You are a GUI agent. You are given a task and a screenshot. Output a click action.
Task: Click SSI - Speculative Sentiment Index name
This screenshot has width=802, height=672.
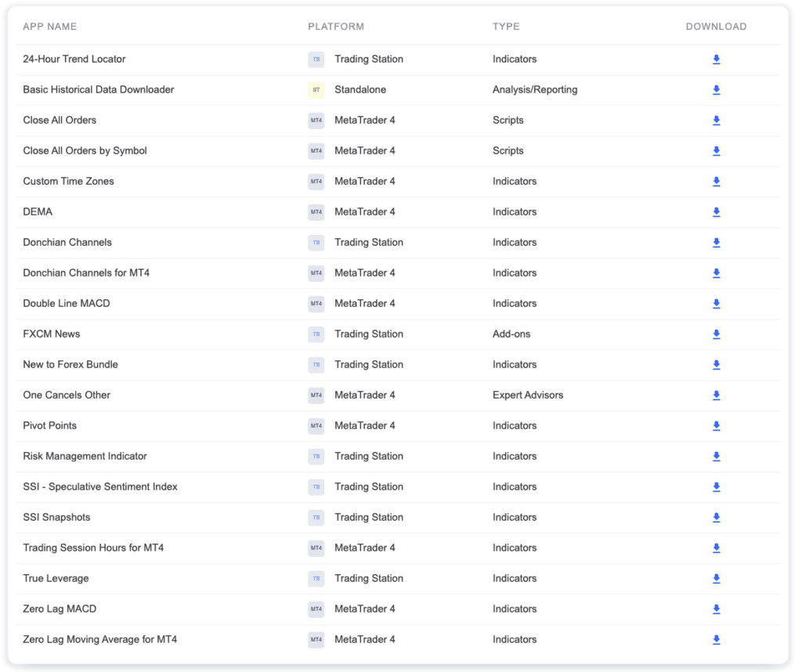point(100,487)
